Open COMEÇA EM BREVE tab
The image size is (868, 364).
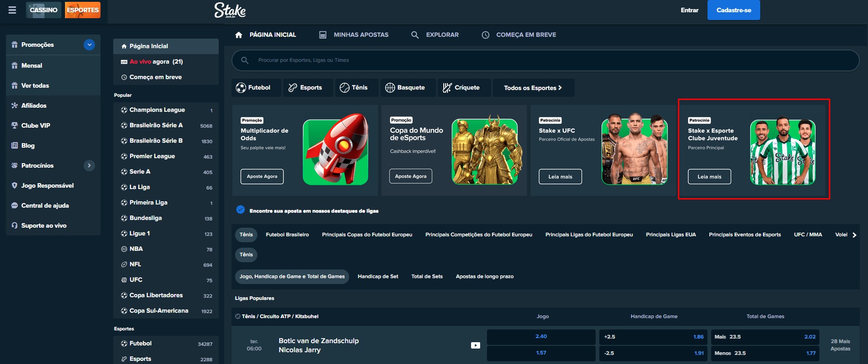[x=519, y=35]
